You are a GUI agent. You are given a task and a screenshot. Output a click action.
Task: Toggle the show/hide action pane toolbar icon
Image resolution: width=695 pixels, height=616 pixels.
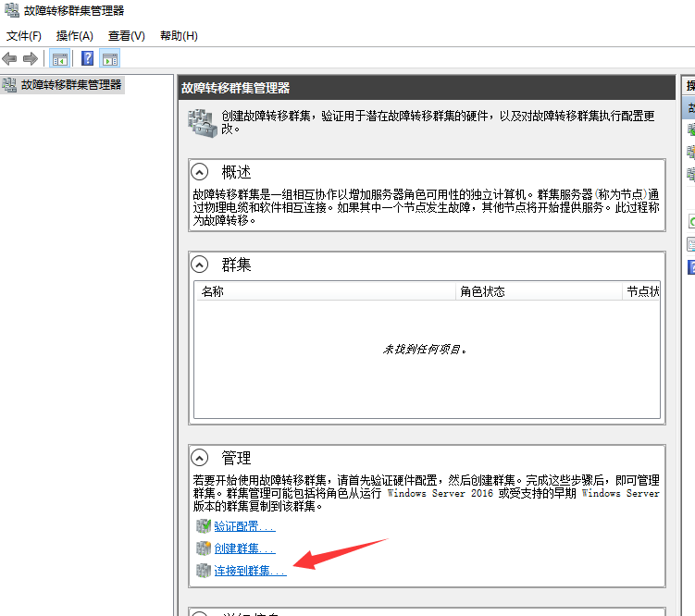(x=110, y=58)
